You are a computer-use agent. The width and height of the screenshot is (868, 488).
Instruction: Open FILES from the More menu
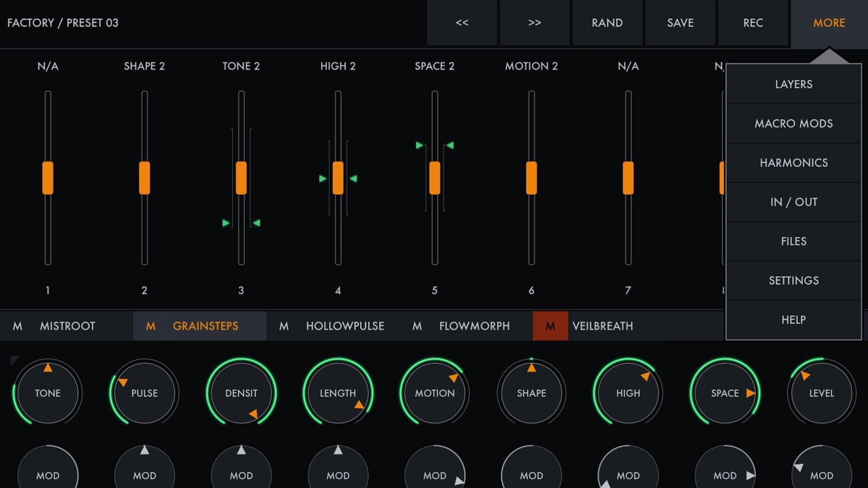click(x=794, y=241)
